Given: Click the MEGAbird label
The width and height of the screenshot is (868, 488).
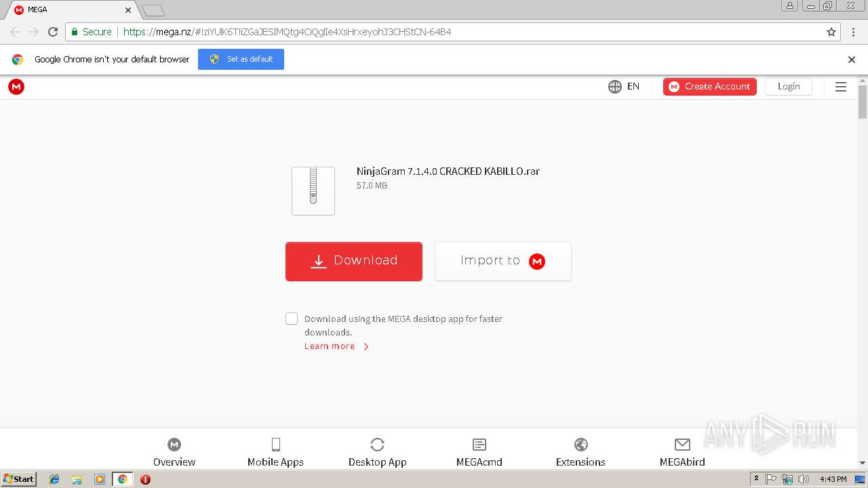Looking at the screenshot, I should click(682, 462).
